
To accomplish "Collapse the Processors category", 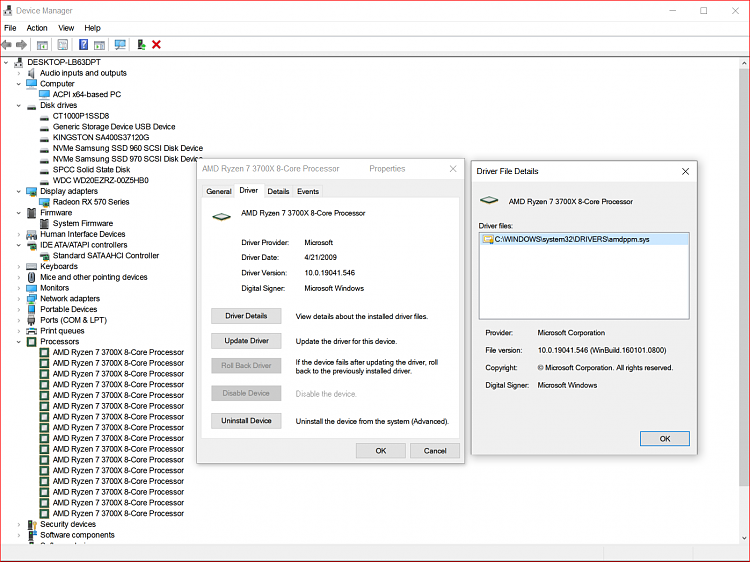I will click(19, 342).
